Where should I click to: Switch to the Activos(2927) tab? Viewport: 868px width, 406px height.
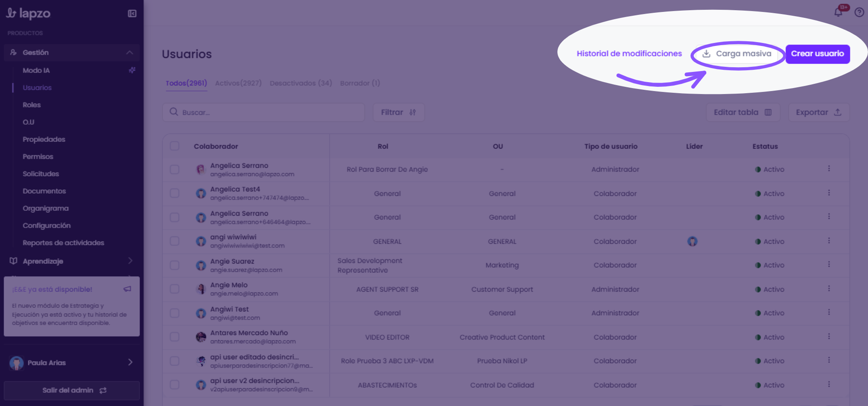coord(238,83)
